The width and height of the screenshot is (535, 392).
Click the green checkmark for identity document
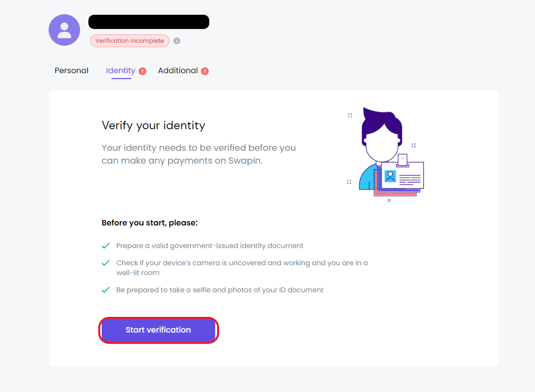(106, 246)
